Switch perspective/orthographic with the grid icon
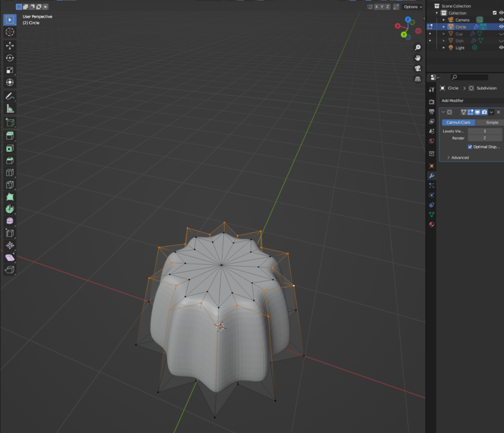 418,79
